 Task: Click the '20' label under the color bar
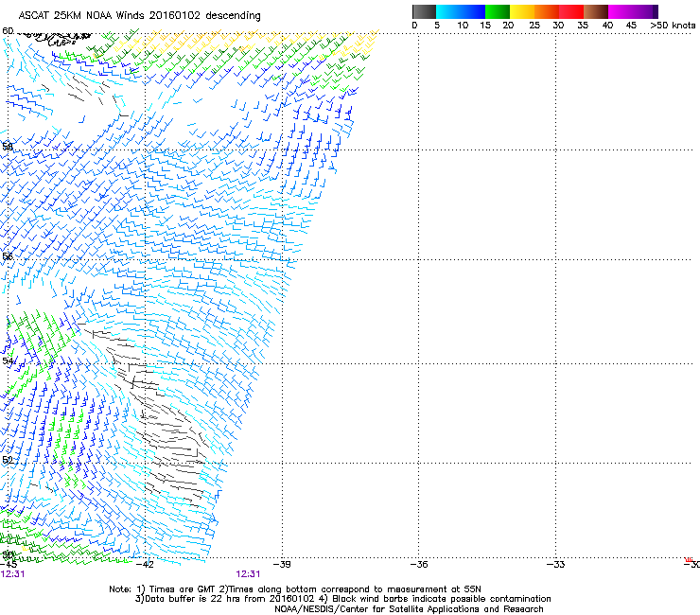pyautogui.click(x=508, y=26)
